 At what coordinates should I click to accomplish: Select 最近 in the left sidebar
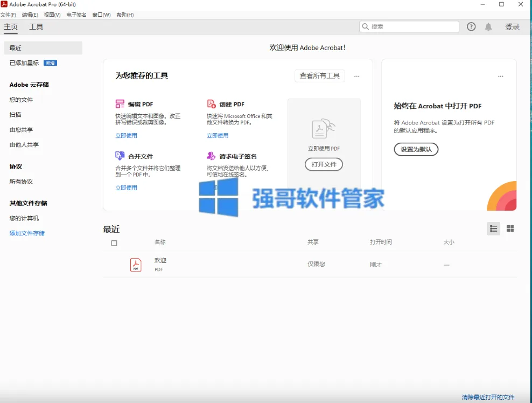[43, 48]
